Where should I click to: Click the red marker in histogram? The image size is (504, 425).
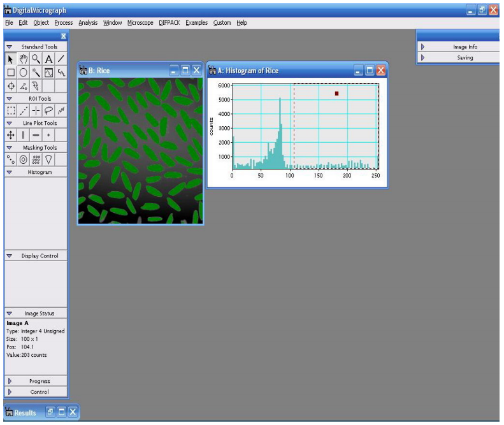pos(337,94)
